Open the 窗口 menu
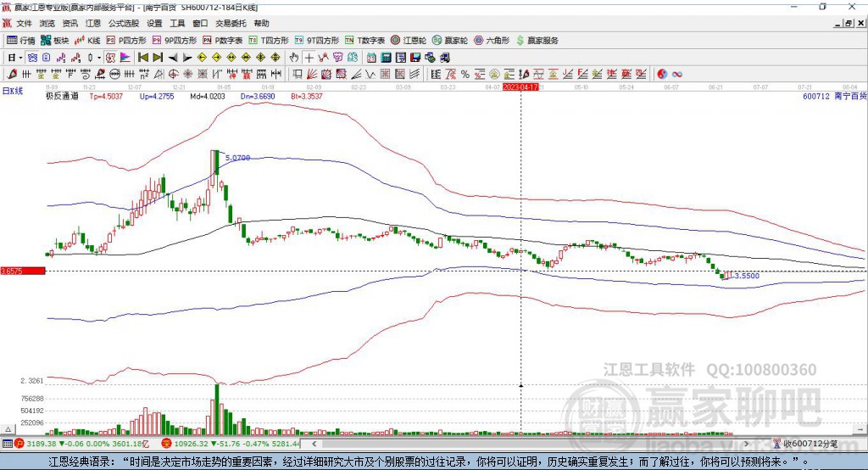Image resolution: width=868 pixels, height=470 pixels. tap(200, 23)
